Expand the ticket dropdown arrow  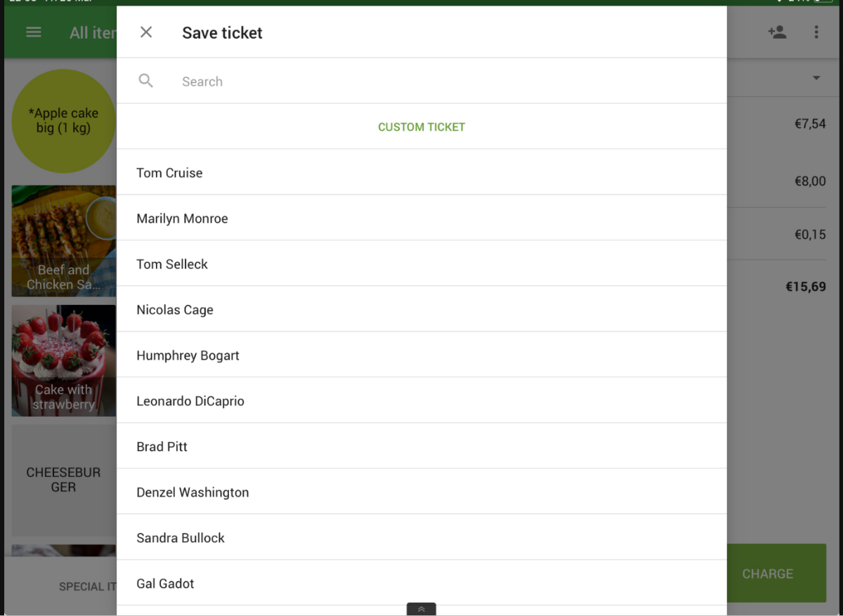pos(816,78)
